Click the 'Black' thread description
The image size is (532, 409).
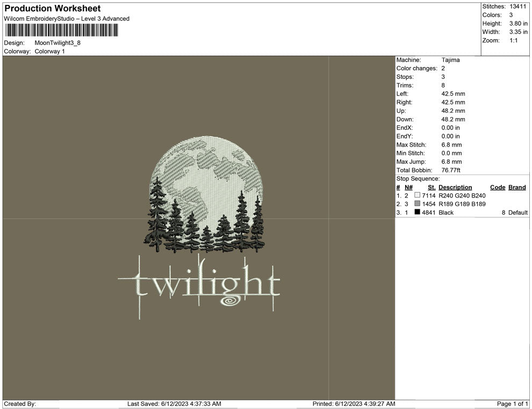coord(446,213)
